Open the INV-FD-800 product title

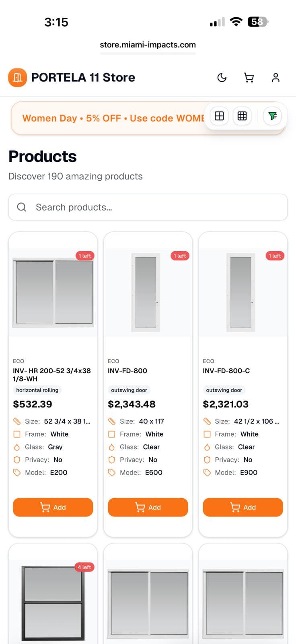coord(127,371)
